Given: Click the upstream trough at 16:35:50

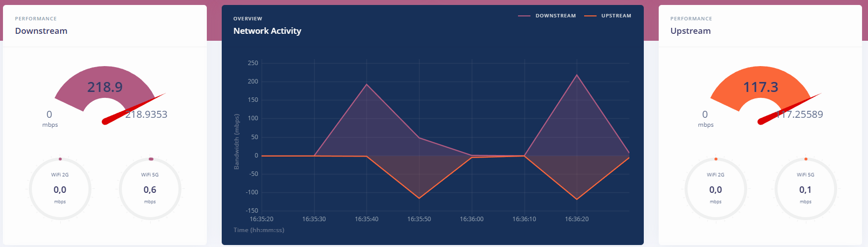Looking at the screenshot, I should click(419, 198).
